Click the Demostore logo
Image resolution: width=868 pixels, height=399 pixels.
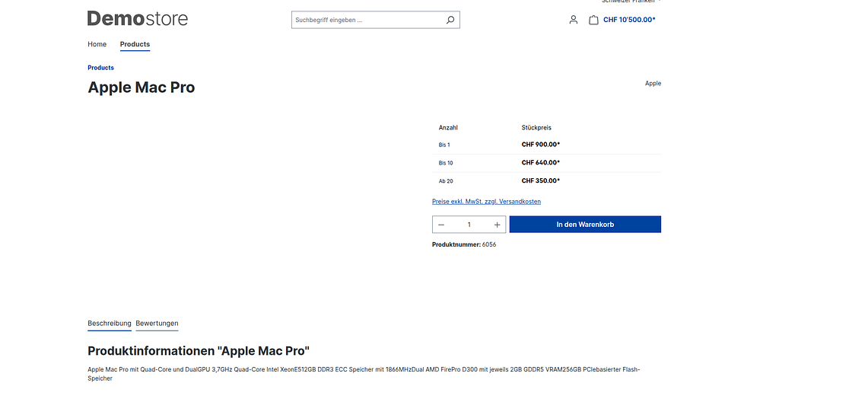tap(138, 19)
